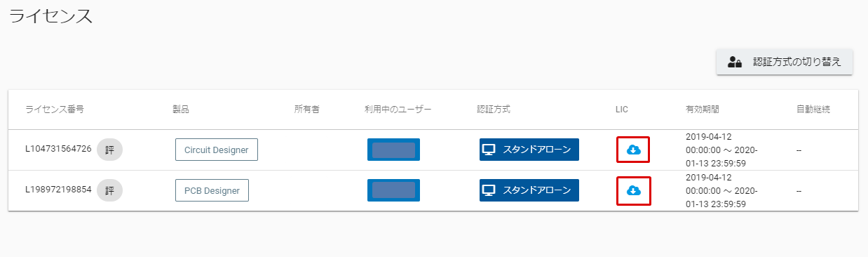Click ライセンス番号 column header
This screenshot has height=257, width=868.
click(55, 110)
